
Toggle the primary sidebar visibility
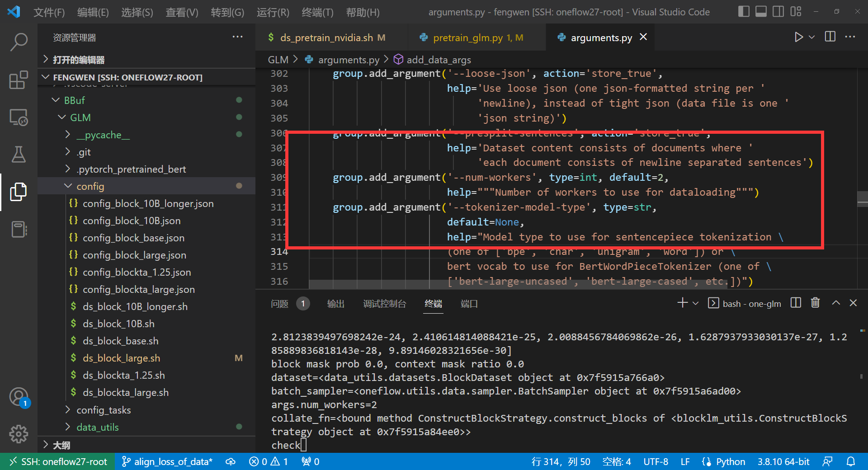pyautogui.click(x=743, y=11)
